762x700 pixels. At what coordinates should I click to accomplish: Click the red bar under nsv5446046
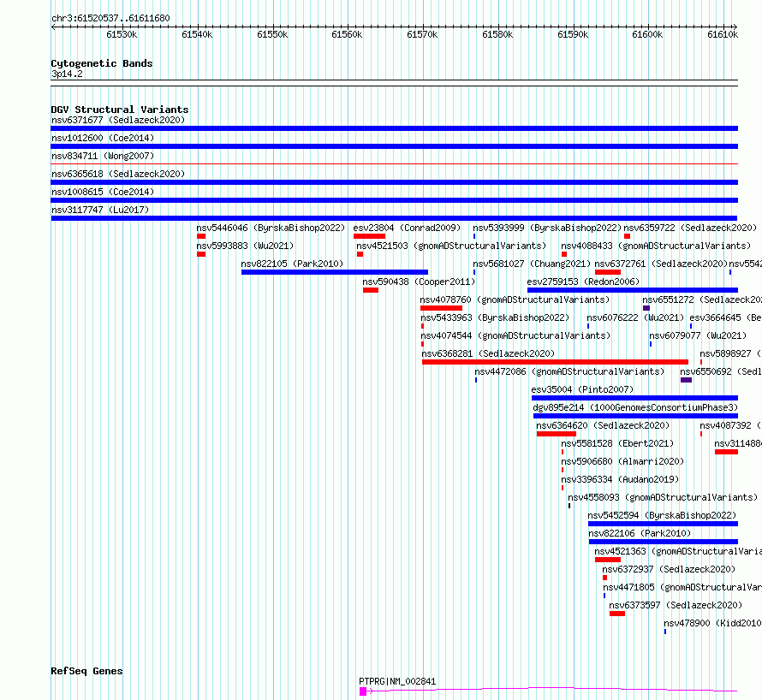point(201,236)
